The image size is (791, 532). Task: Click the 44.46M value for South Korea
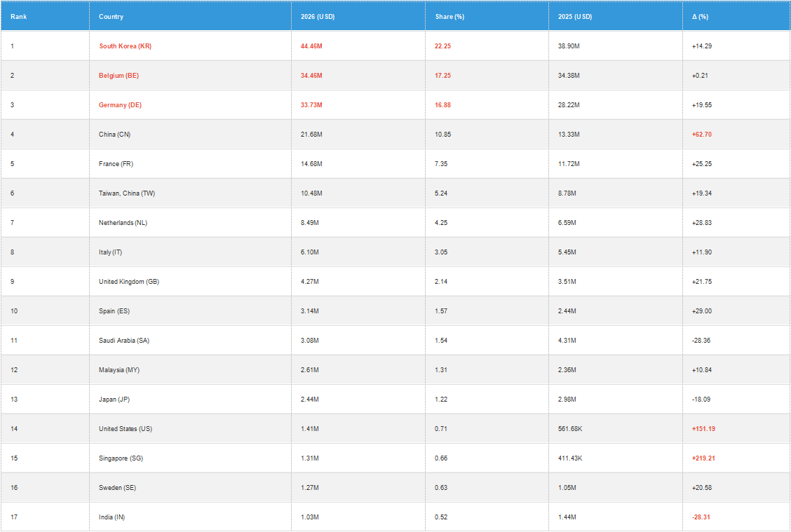[x=311, y=46]
